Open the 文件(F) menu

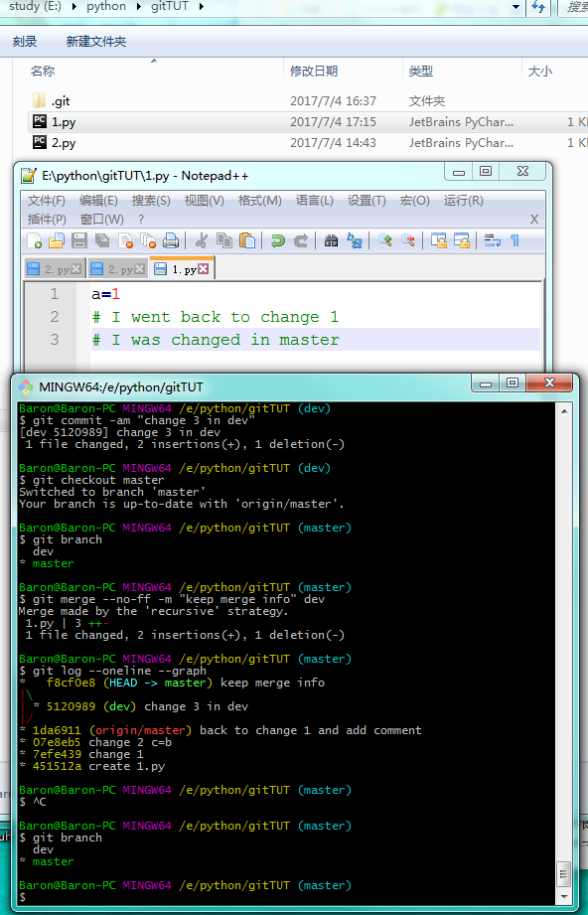(x=46, y=201)
